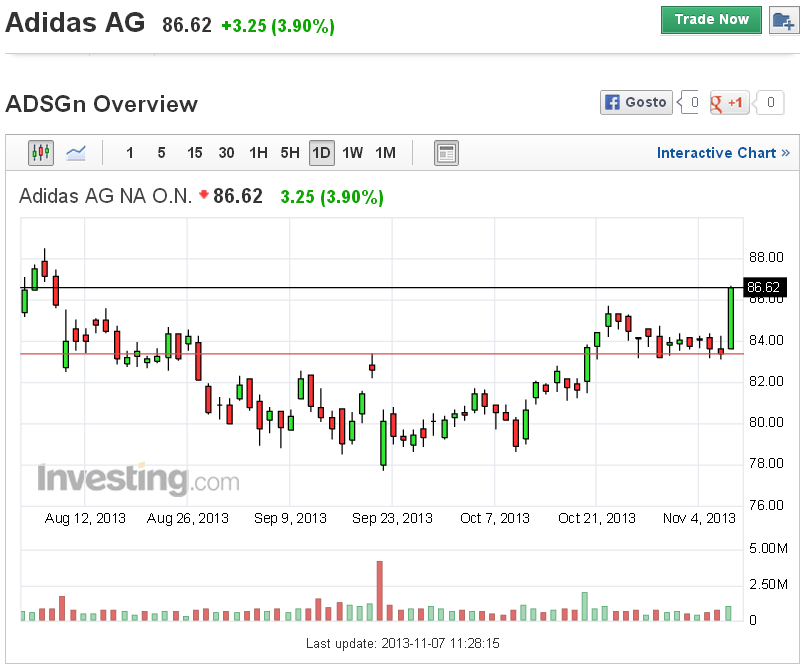Click the green 3.25 (3.90%) change above the chart
The width and height of the screenshot is (802, 668).
click(x=332, y=196)
